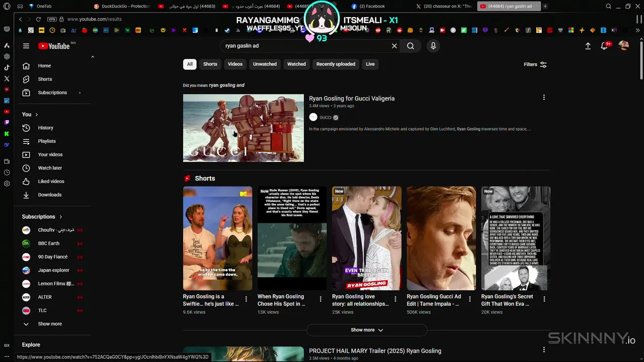Screen dimensions: 644x362
Task: Open TikTok in Opera sidebar
Action: pos(7,67)
